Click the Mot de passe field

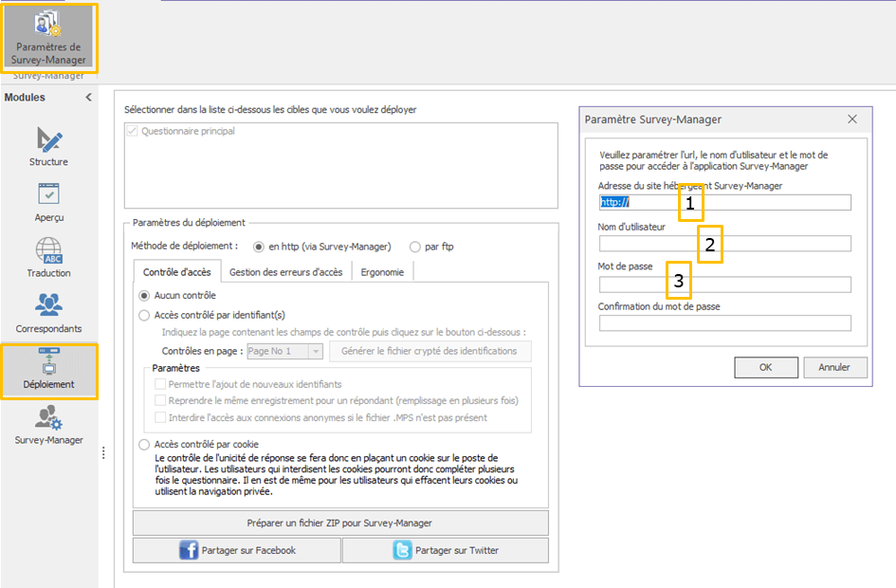724,284
